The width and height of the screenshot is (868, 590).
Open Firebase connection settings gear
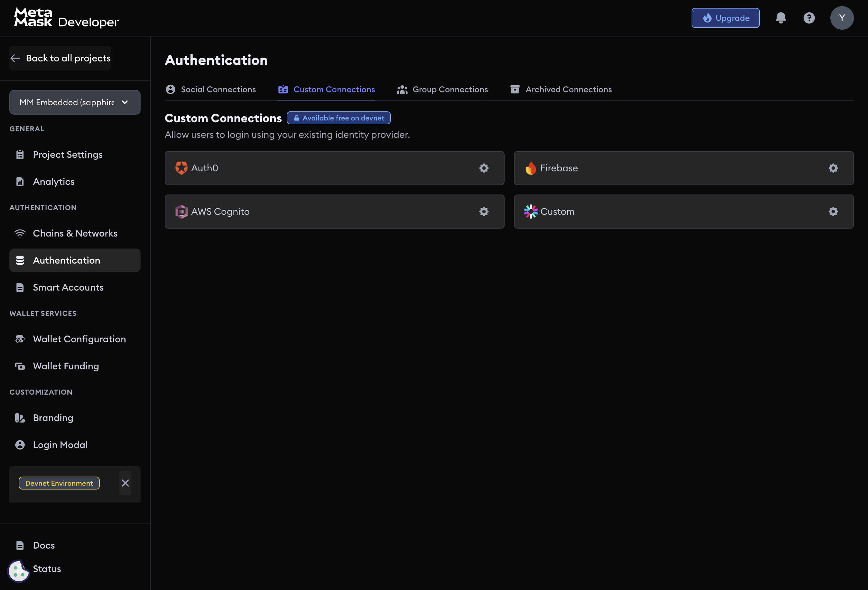833,168
